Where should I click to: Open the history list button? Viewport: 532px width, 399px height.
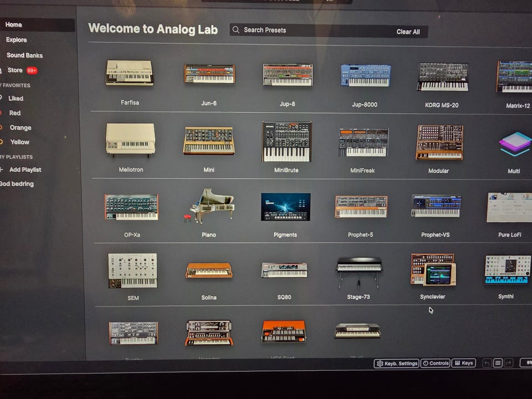[498, 364]
